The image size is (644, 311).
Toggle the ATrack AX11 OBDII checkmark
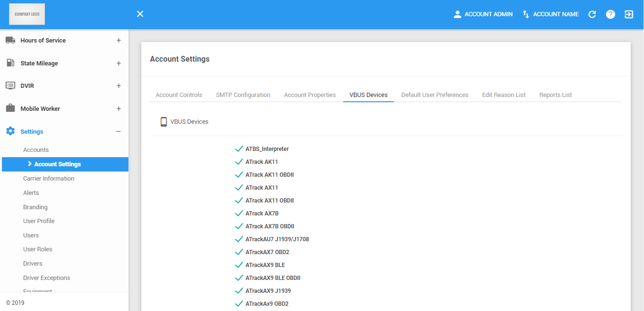pos(239,201)
